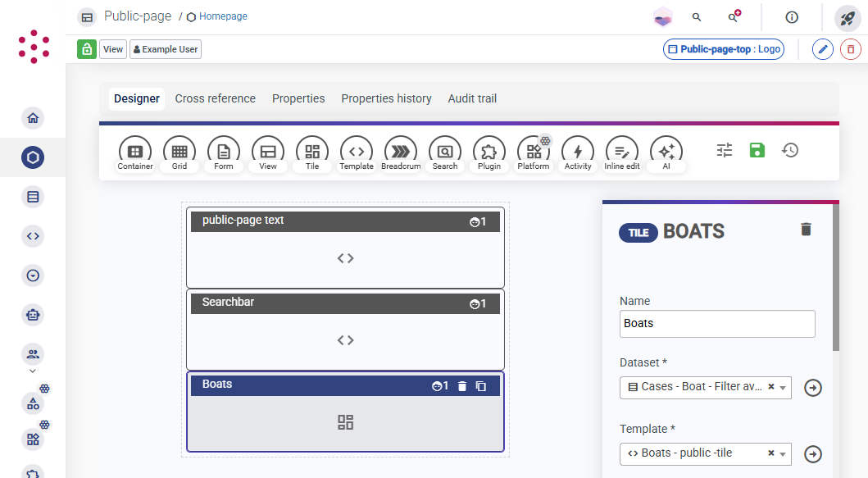The height and width of the screenshot is (478, 868).
Task: Open the robot sidebar icon
Action: tap(34, 315)
